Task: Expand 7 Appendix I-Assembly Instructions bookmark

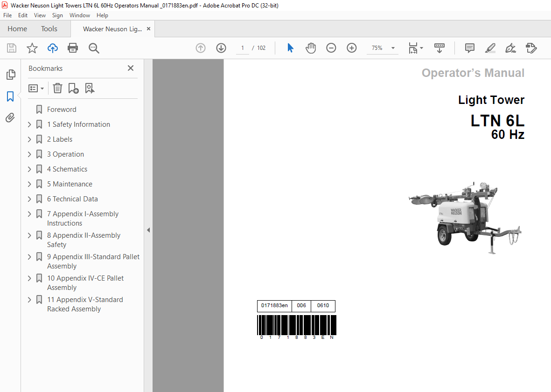Action: click(x=29, y=214)
